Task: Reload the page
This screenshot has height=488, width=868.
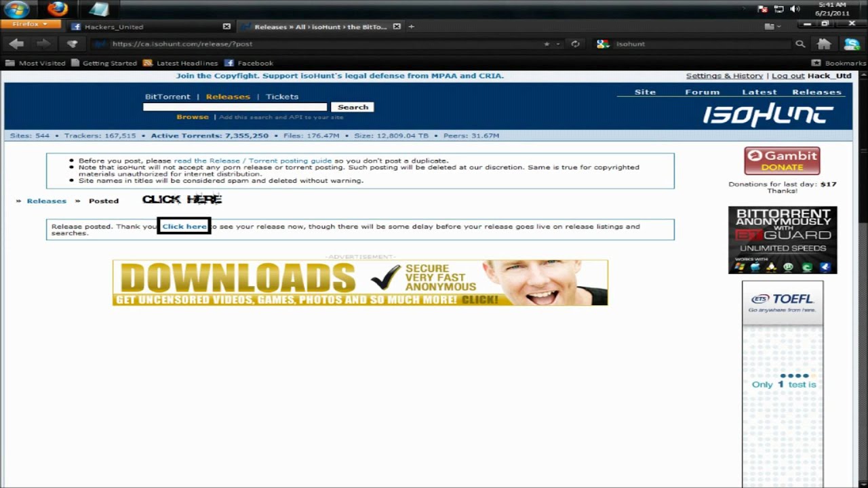Action: point(575,44)
